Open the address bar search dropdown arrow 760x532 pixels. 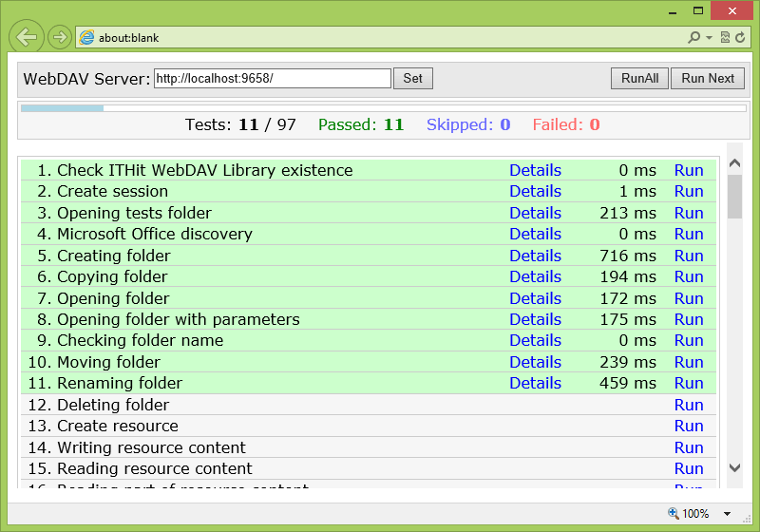pos(709,37)
